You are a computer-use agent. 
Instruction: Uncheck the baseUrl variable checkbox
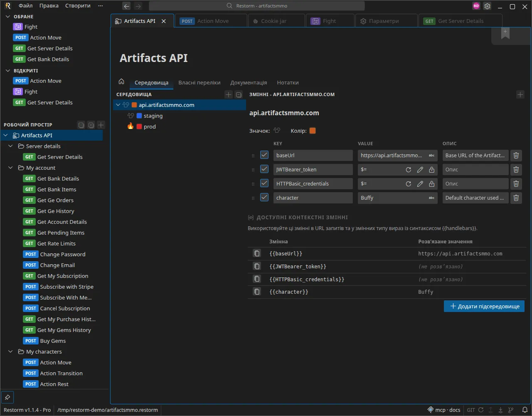coord(264,155)
